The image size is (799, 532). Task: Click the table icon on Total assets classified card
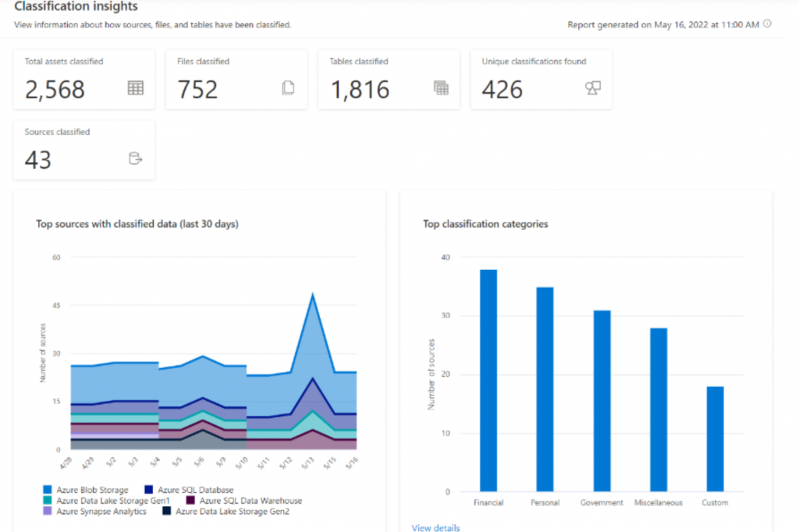pos(135,89)
